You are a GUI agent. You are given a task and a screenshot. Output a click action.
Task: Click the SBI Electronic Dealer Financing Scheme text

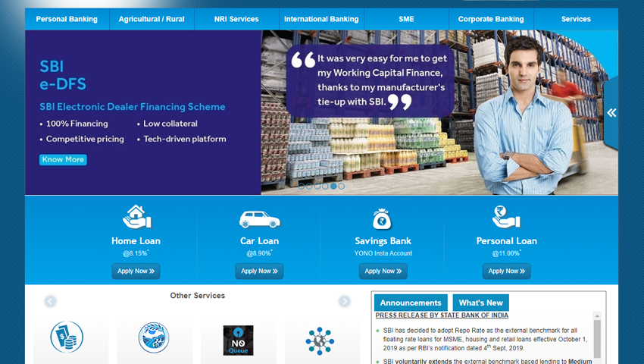pos(133,107)
